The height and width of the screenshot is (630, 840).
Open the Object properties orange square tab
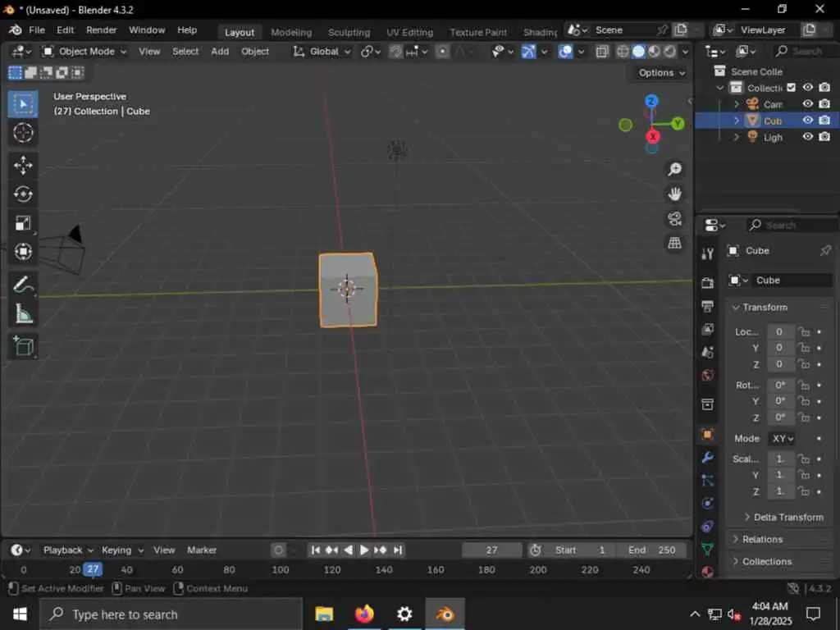[x=707, y=435]
